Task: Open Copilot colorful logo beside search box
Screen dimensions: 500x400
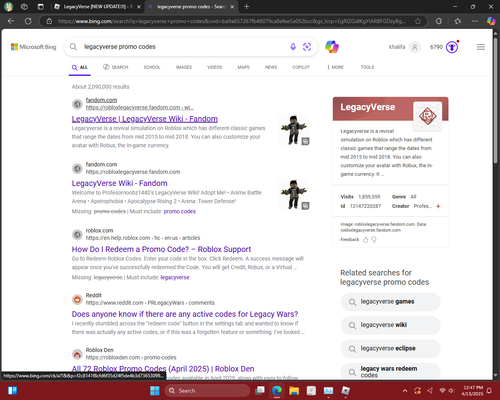Action: 332,47
